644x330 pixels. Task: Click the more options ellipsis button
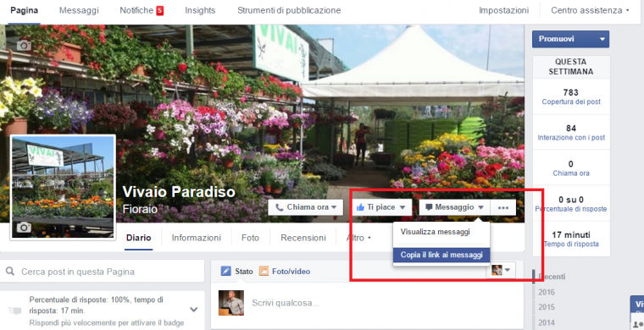click(x=503, y=207)
